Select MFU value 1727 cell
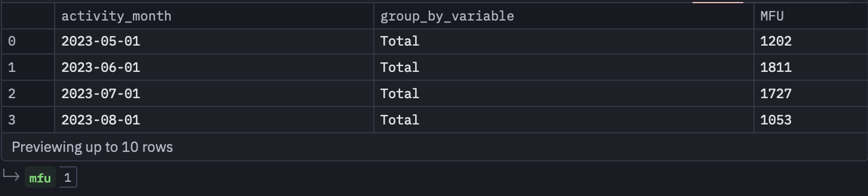Image resolution: width=868 pixels, height=196 pixels. coord(811,94)
